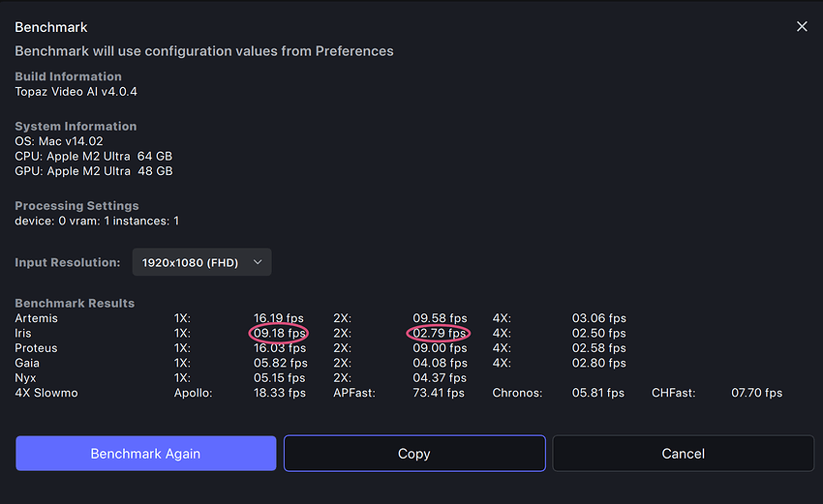Image resolution: width=823 pixels, height=504 pixels.
Task: Click the Gaia row label
Action: coord(29,363)
